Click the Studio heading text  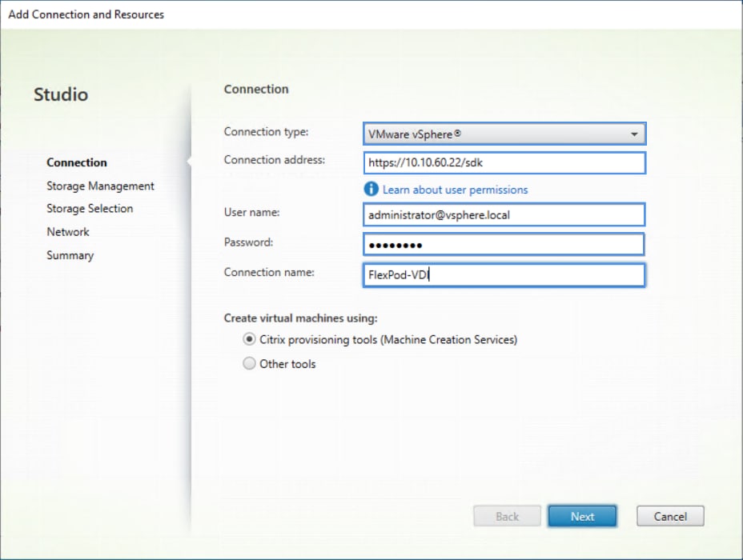click(61, 94)
